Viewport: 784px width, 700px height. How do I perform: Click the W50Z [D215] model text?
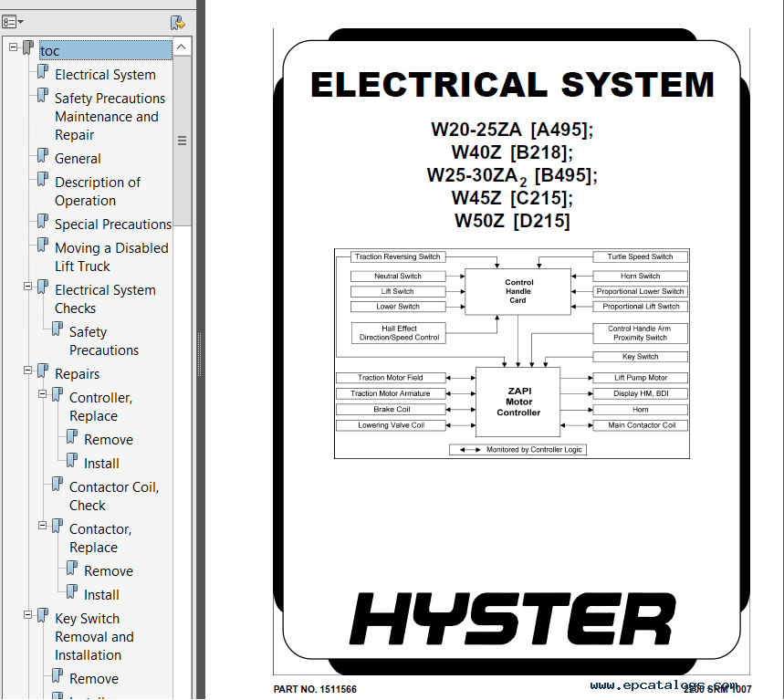[x=512, y=221]
